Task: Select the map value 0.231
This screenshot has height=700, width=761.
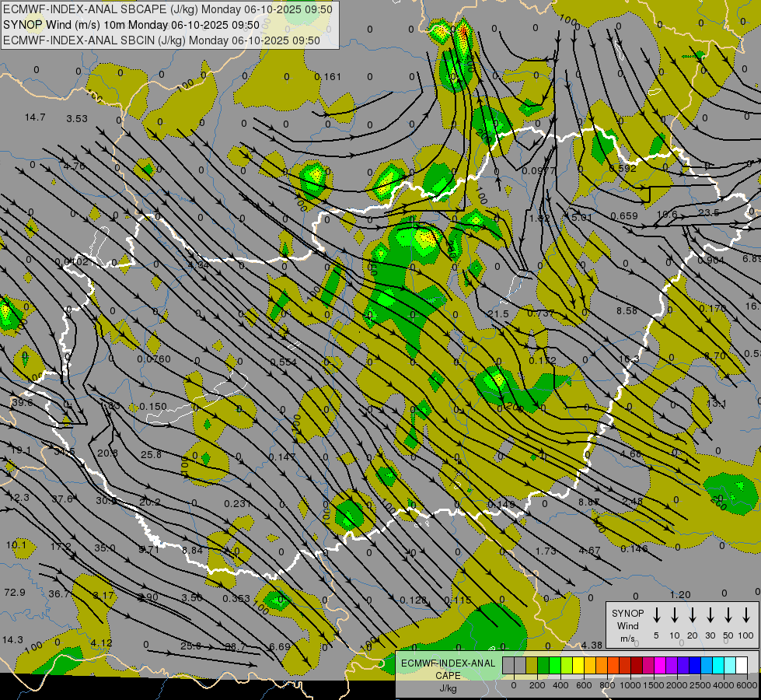Action: point(238,504)
